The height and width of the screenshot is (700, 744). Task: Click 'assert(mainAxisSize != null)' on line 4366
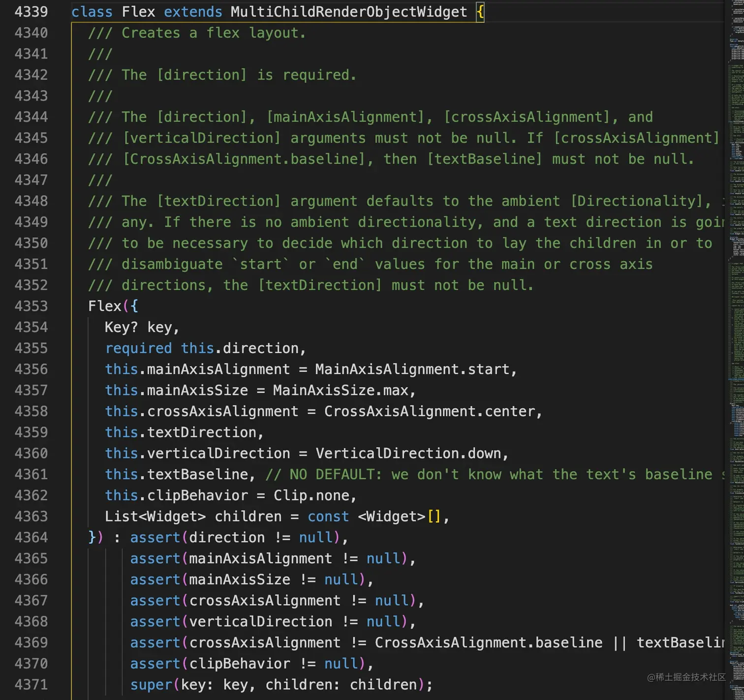tap(248, 579)
